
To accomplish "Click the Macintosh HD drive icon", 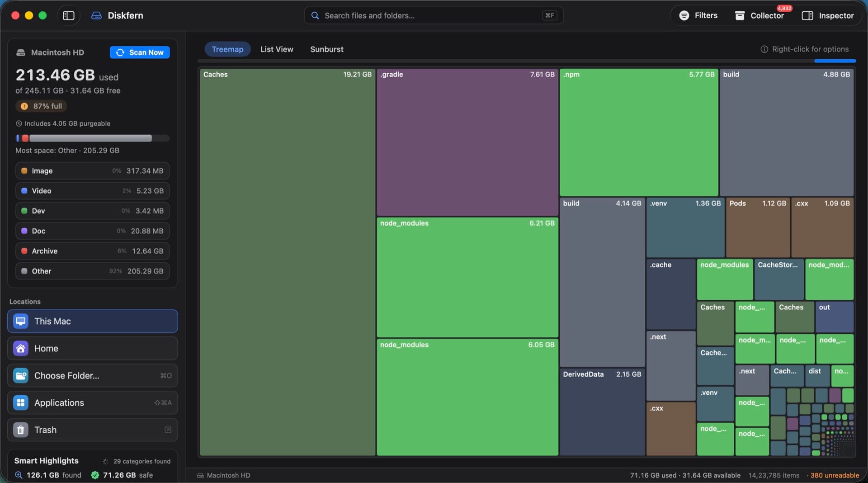I will click(21, 52).
